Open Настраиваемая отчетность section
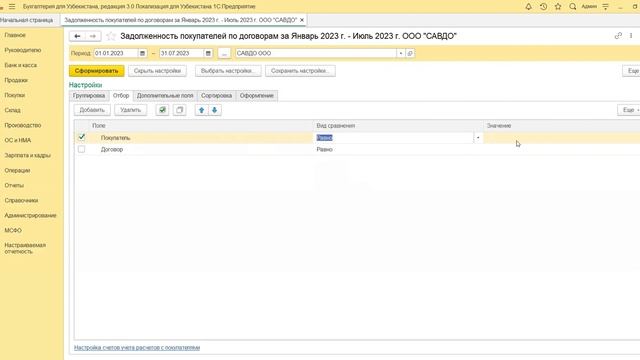Viewport: 640px width, 360px height. tap(25, 249)
